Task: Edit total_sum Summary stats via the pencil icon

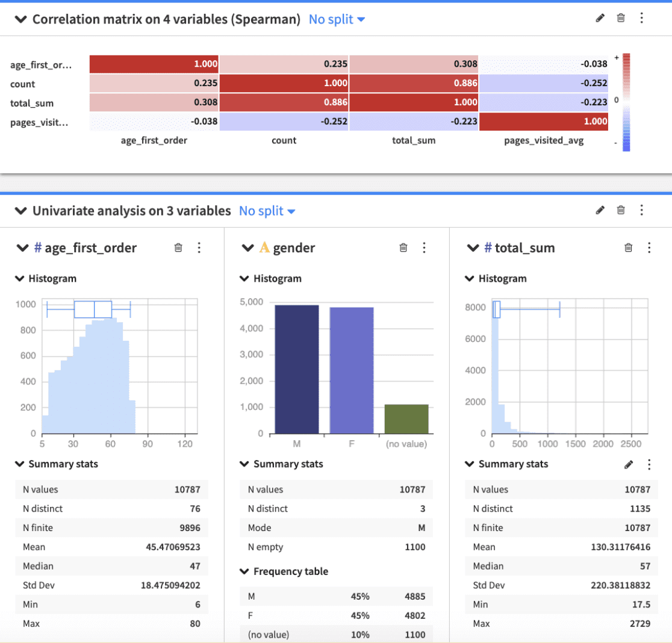Action: tap(628, 464)
